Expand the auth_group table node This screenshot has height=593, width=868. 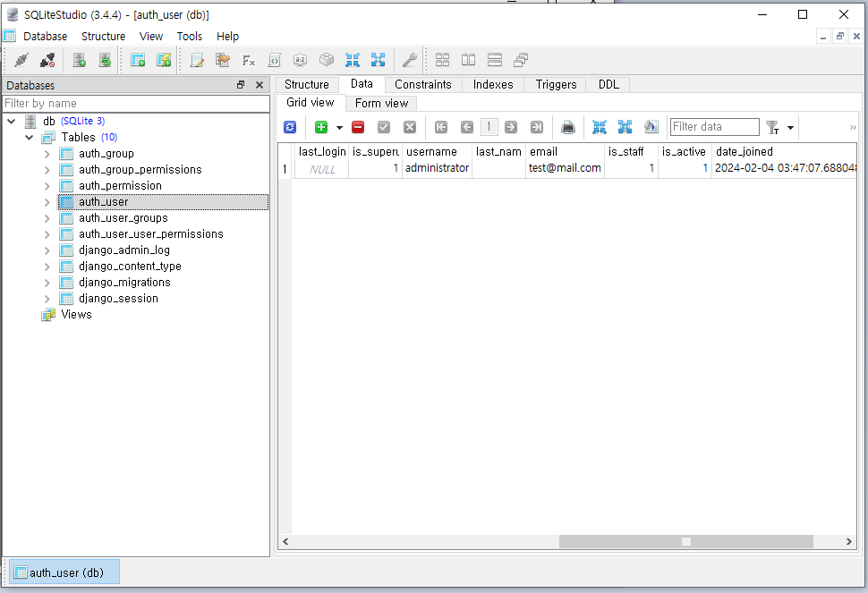pyautogui.click(x=47, y=154)
